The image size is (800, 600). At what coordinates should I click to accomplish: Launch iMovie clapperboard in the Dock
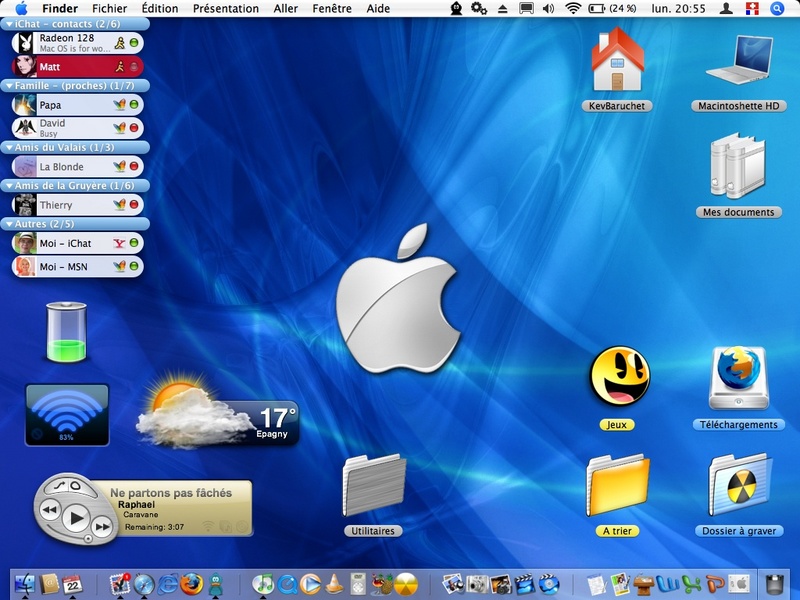click(x=524, y=584)
